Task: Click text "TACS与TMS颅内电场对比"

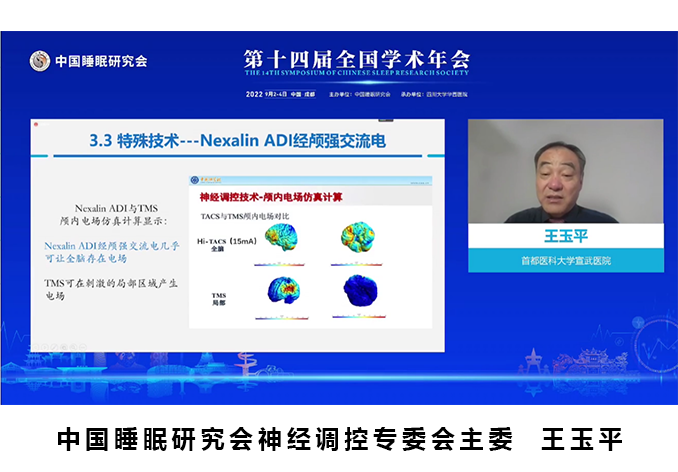Action: pos(245,216)
